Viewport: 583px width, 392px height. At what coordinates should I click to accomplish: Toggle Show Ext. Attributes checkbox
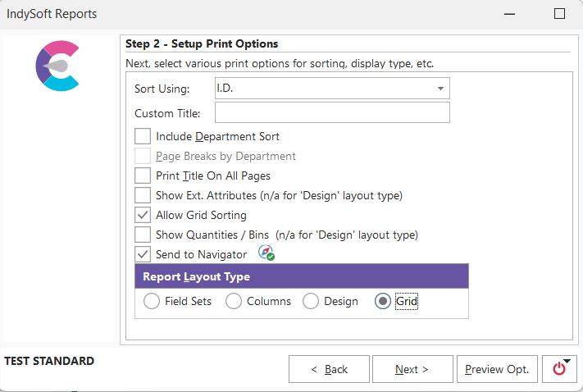click(143, 195)
